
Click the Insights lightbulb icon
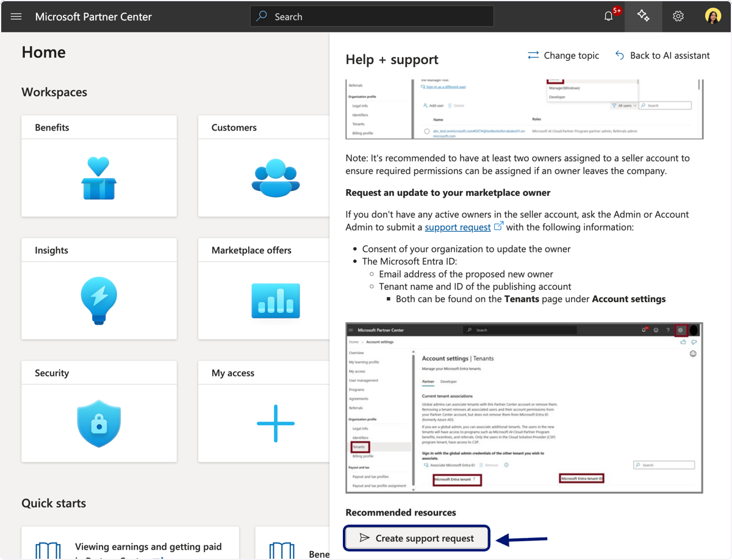pyautogui.click(x=99, y=300)
